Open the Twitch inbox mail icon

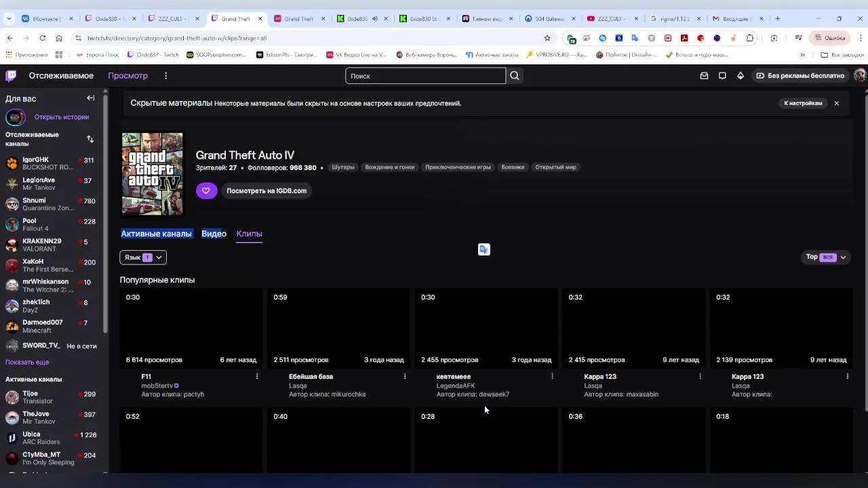704,76
